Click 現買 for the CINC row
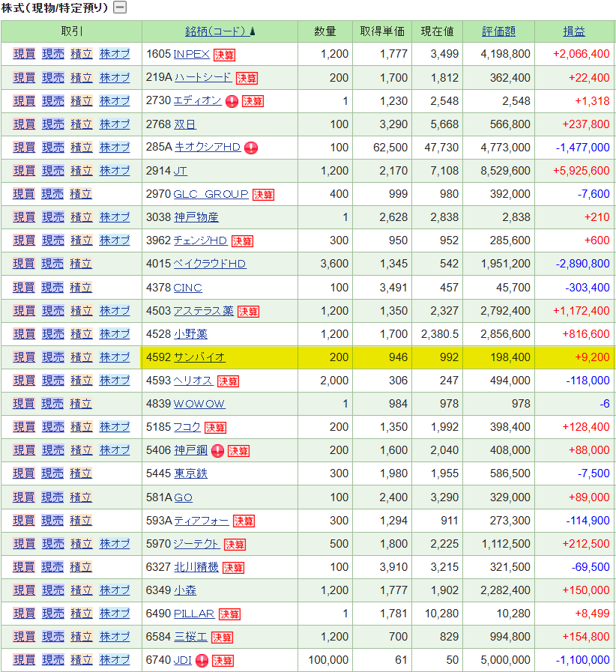 [x=23, y=288]
